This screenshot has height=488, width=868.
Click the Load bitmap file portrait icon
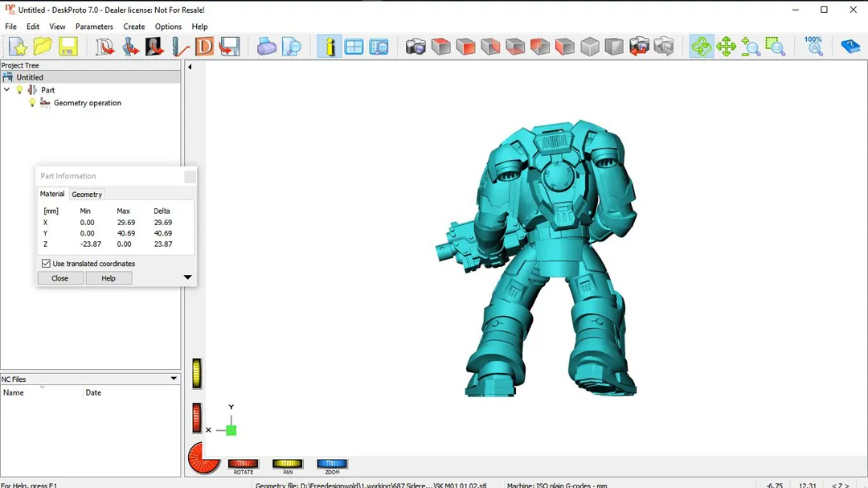[x=154, y=47]
